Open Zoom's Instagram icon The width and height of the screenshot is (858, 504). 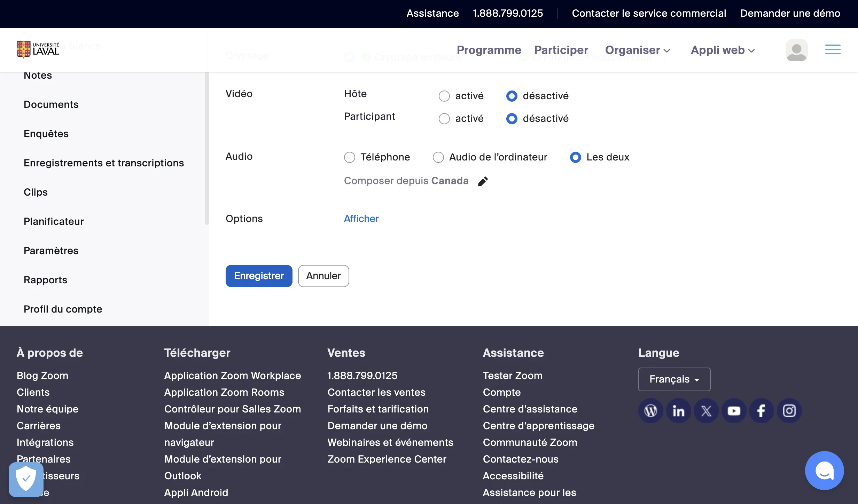tap(789, 411)
